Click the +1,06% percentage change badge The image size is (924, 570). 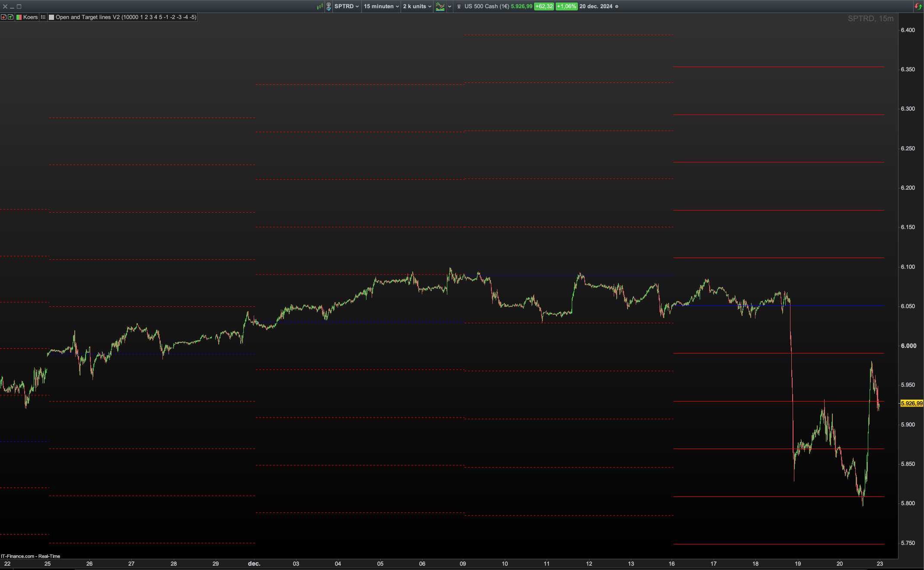[x=566, y=6]
